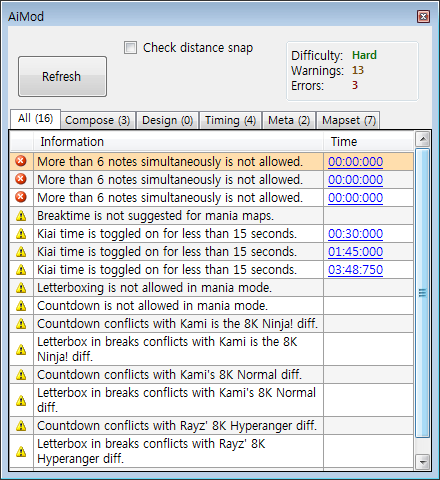Select the Meta (2) tab
Image resolution: width=440 pixels, height=480 pixels.
[289, 120]
